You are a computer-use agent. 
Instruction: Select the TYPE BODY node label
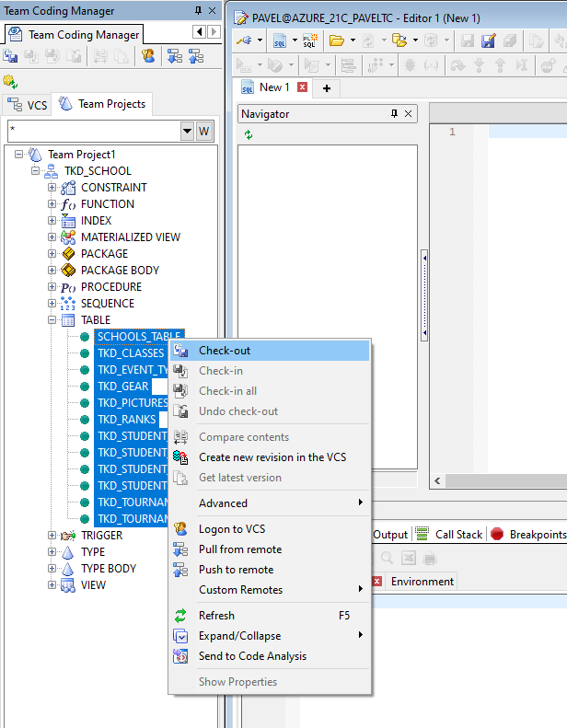coord(109,569)
